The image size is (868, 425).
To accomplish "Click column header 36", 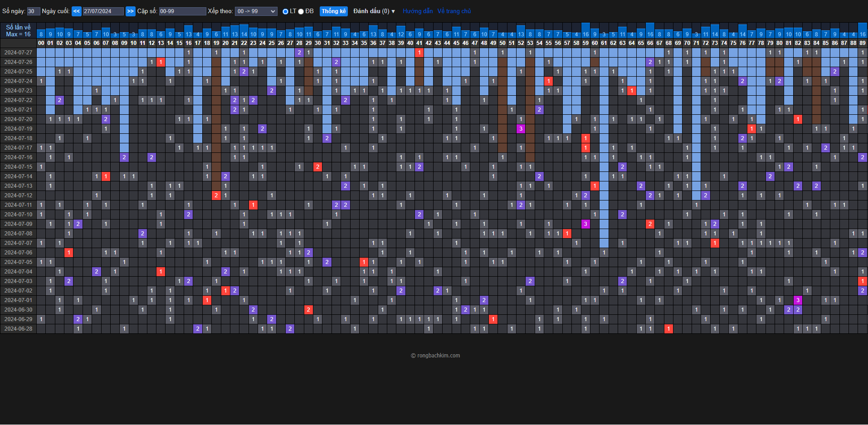I will (373, 43).
